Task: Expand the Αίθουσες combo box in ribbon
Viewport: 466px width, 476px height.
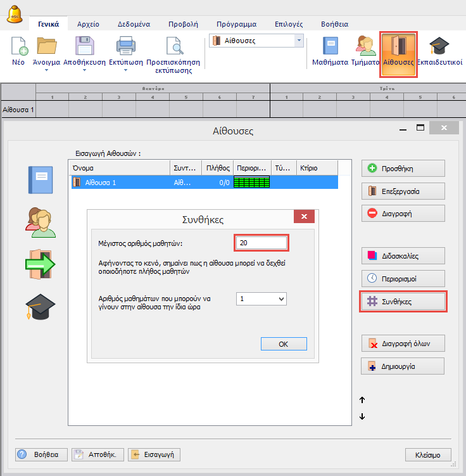Action: pyautogui.click(x=299, y=41)
